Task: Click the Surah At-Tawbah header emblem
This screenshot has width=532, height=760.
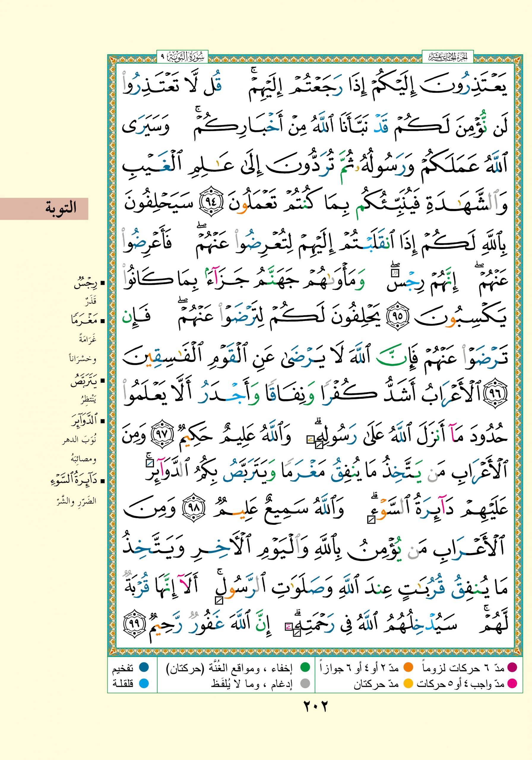Action: (181, 57)
